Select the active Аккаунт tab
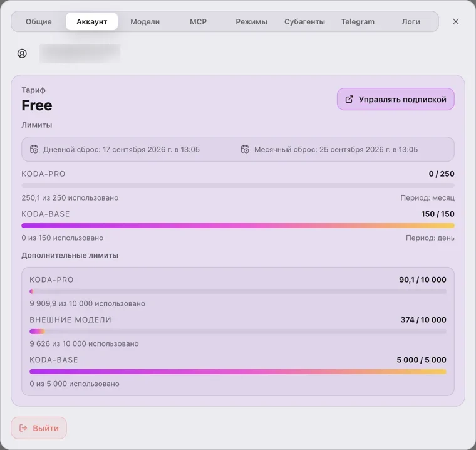 pyautogui.click(x=91, y=21)
